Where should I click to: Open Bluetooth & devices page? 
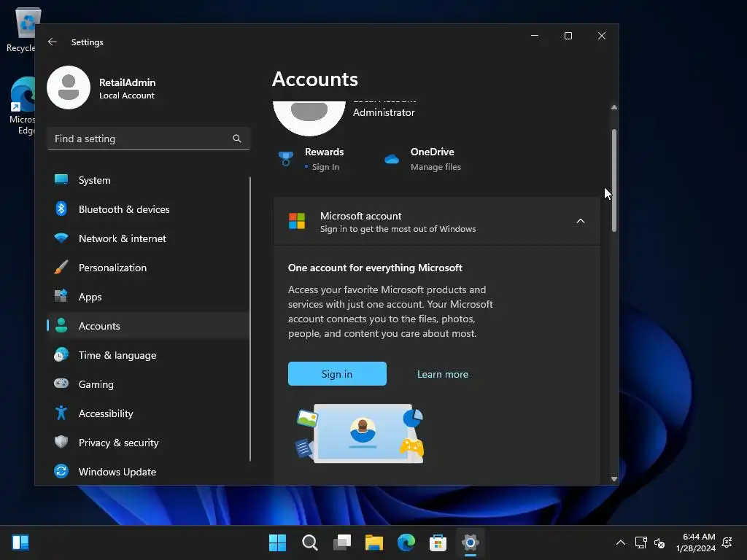point(148,209)
